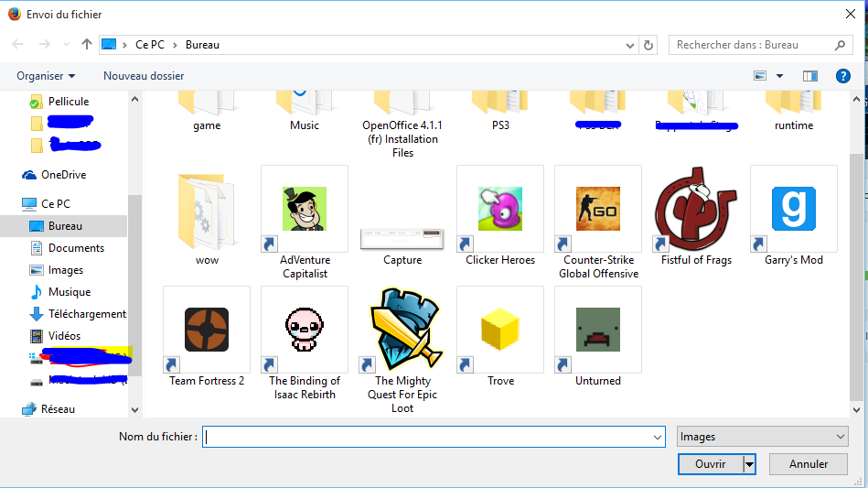Click Bureau in the address path
This screenshot has width=868, height=488.
[202, 45]
